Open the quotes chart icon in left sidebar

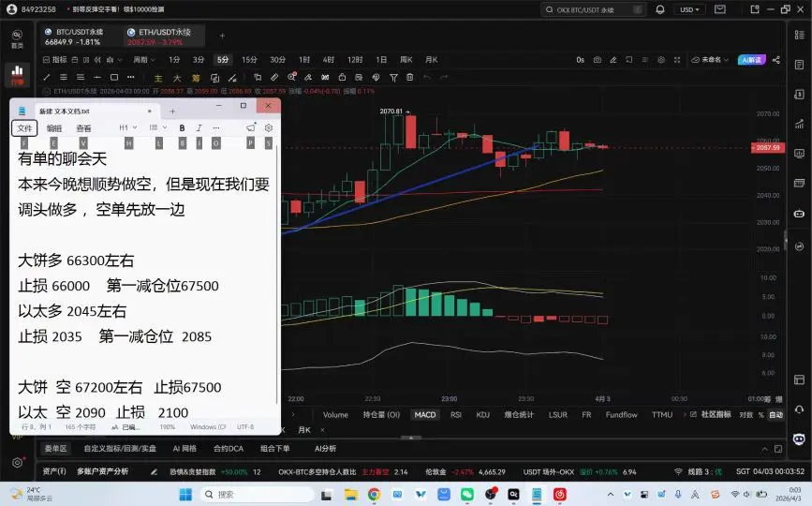17,74
